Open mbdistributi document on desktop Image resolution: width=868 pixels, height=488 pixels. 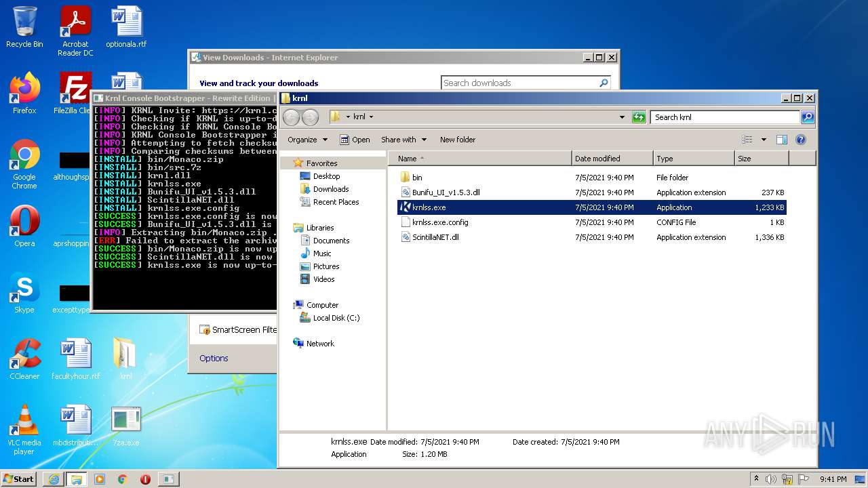pyautogui.click(x=75, y=426)
